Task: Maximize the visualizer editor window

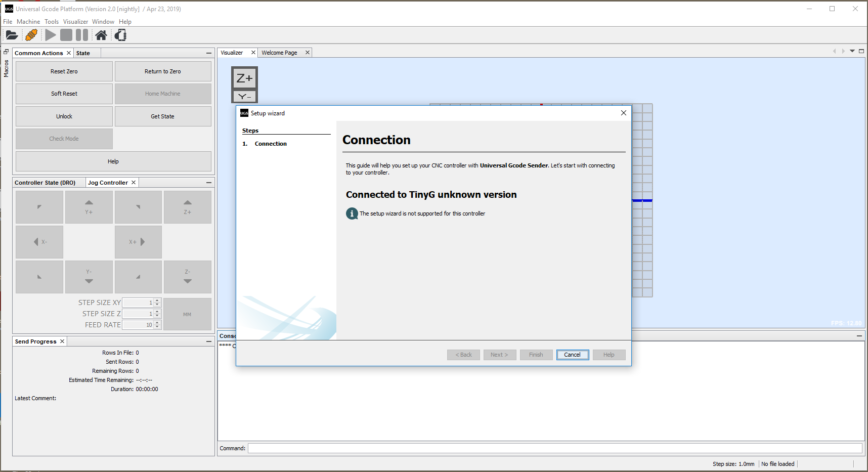Action: click(861, 51)
